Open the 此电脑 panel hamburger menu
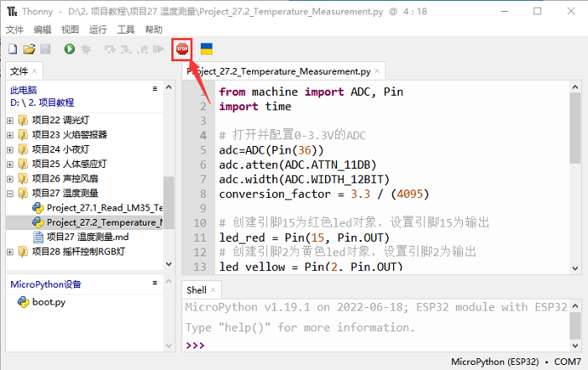 (x=154, y=88)
